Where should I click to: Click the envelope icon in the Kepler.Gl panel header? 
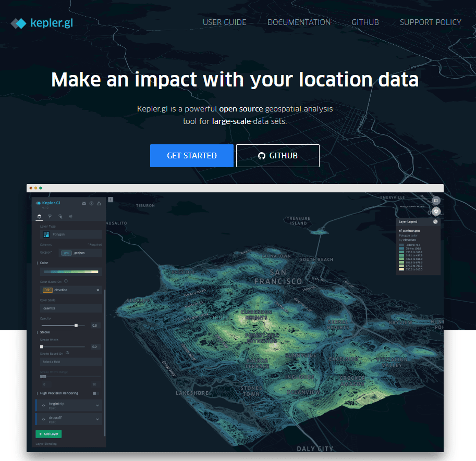click(84, 204)
